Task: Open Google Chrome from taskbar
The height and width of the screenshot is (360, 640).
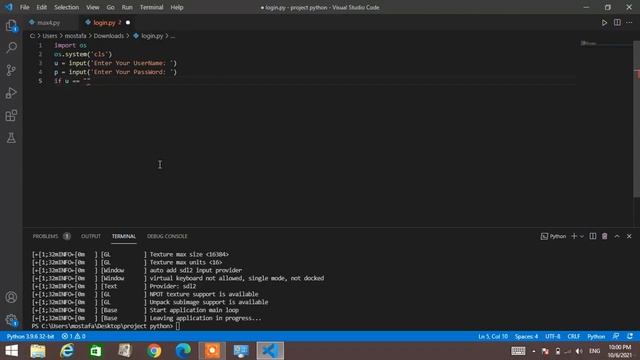Action: pyautogui.click(x=154, y=351)
